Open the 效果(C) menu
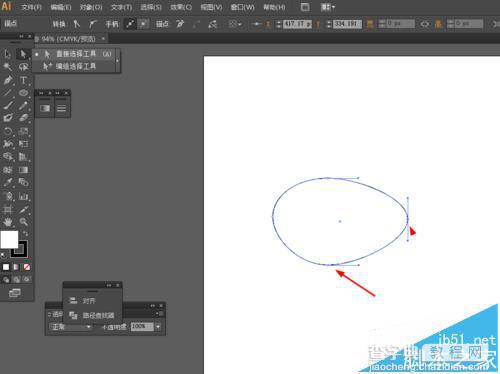The image size is (500, 374). click(x=181, y=7)
